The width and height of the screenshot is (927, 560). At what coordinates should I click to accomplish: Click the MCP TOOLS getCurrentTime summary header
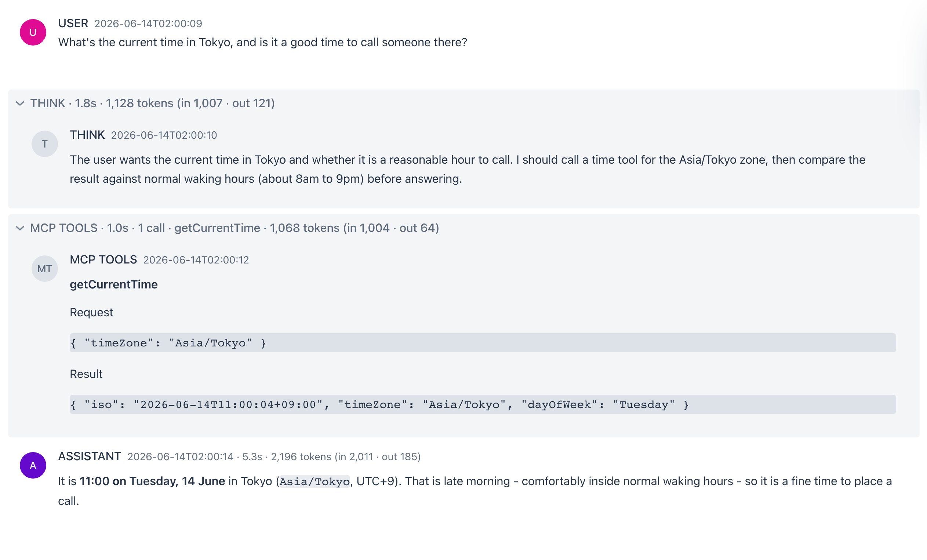coord(235,228)
